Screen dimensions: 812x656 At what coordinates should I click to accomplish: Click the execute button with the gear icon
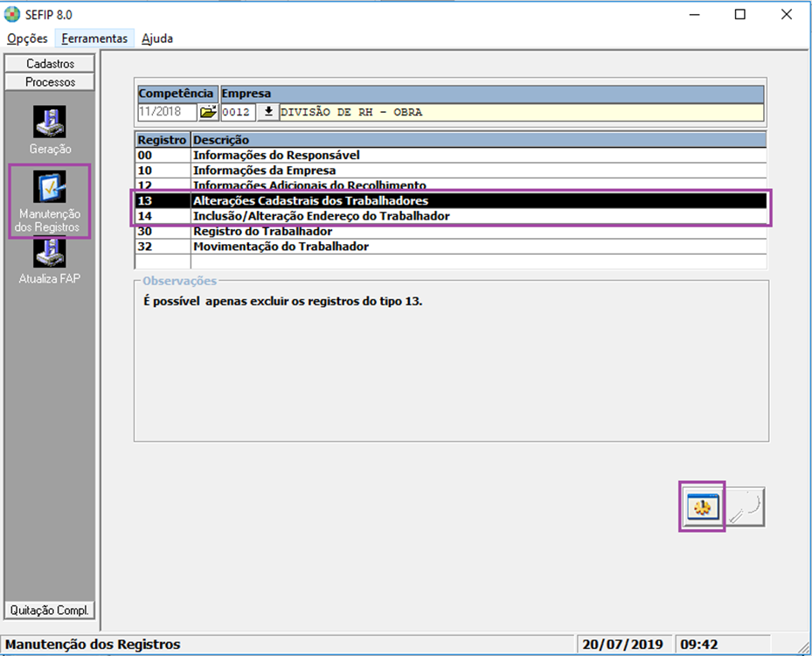[702, 506]
